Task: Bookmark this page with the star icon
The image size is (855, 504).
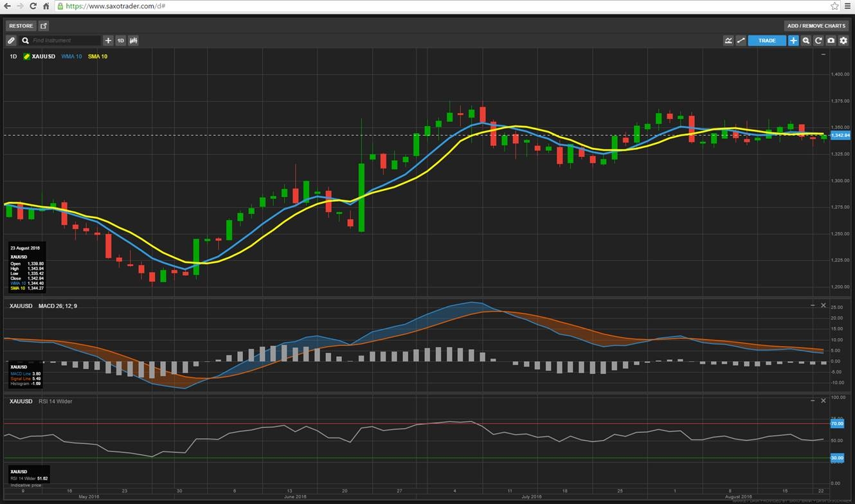Action: (x=834, y=6)
